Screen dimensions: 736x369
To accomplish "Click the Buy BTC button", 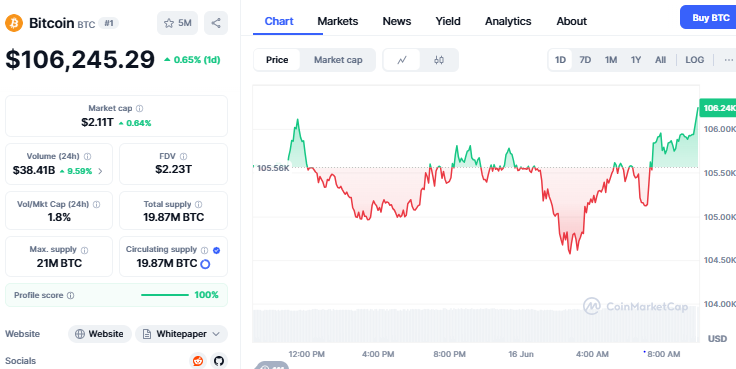I will (710, 18).
